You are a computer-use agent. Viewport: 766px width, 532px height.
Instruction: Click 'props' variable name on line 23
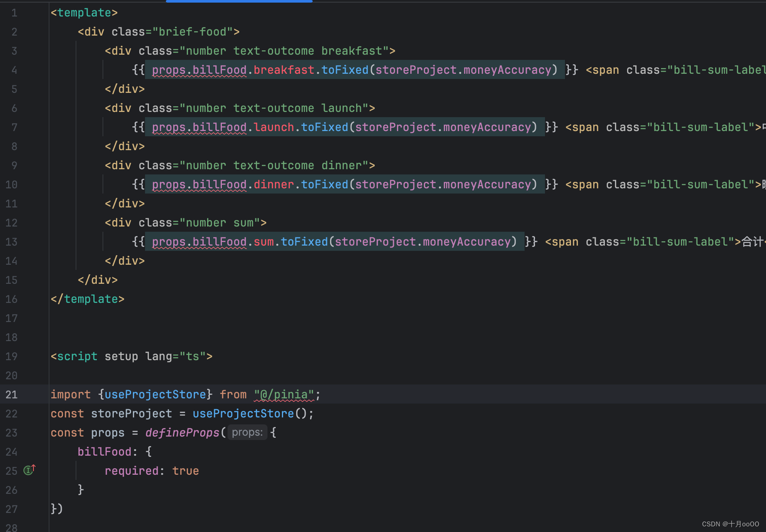[x=108, y=433]
